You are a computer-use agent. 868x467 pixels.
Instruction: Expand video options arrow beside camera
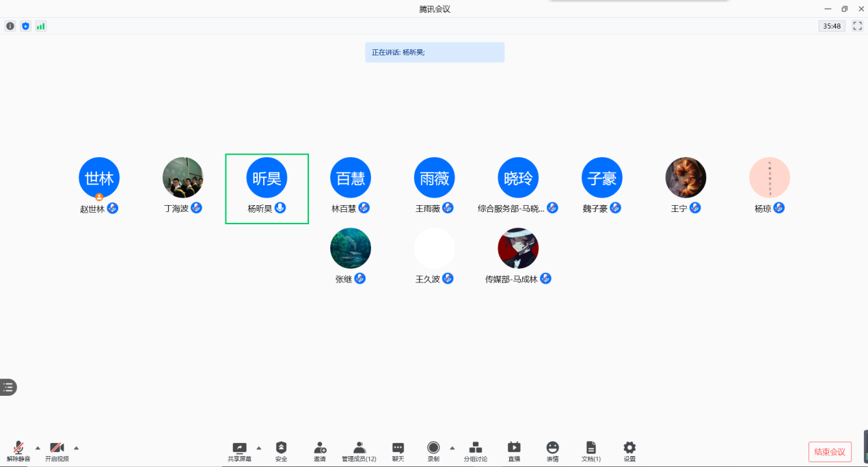click(x=76, y=448)
